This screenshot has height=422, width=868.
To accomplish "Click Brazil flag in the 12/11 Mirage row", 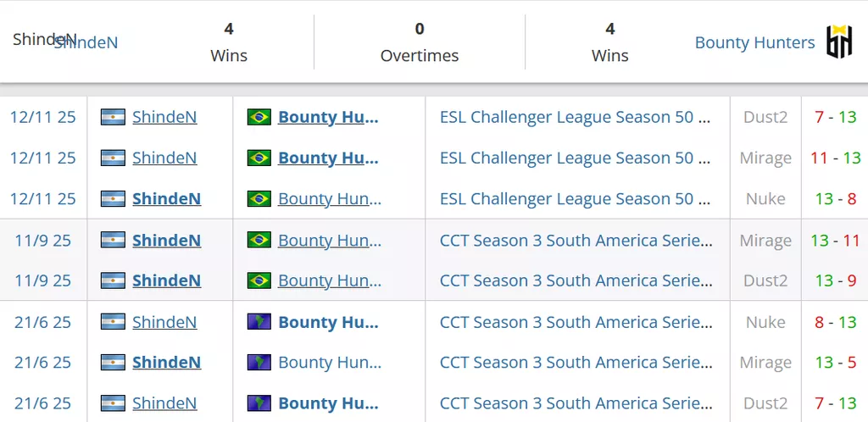I will 259,158.
